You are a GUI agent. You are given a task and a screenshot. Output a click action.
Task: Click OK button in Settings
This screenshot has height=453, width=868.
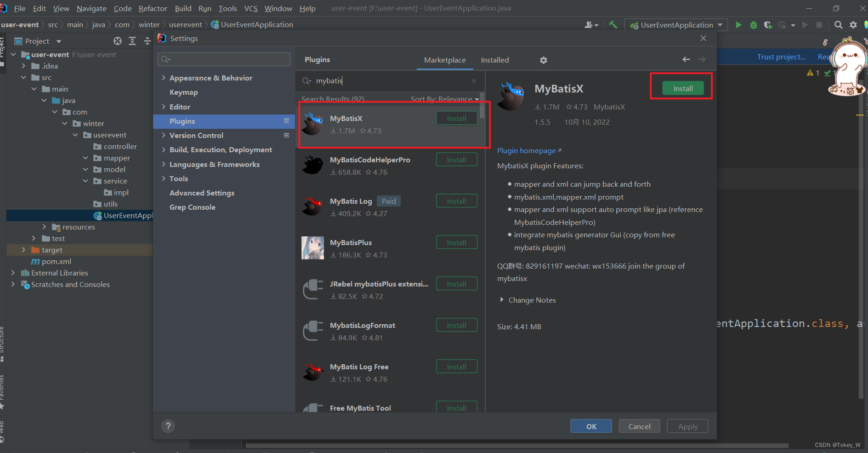tap(591, 426)
